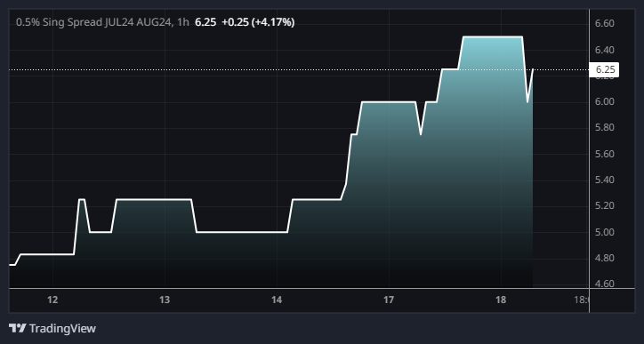
Task: Click the change value '+0.25 (+4.17%)'
Action: tap(258, 22)
